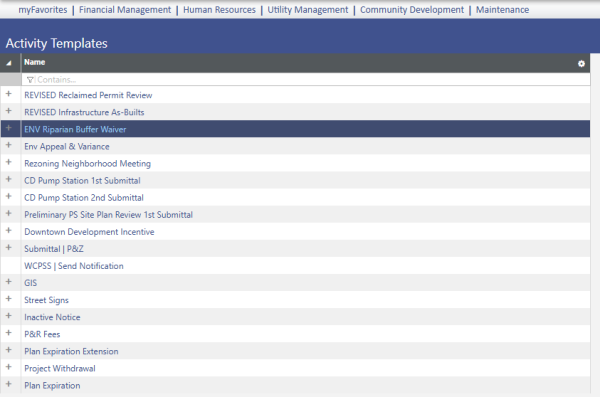Expand the GIS row
This screenshot has width=600, height=397.
click(x=9, y=282)
